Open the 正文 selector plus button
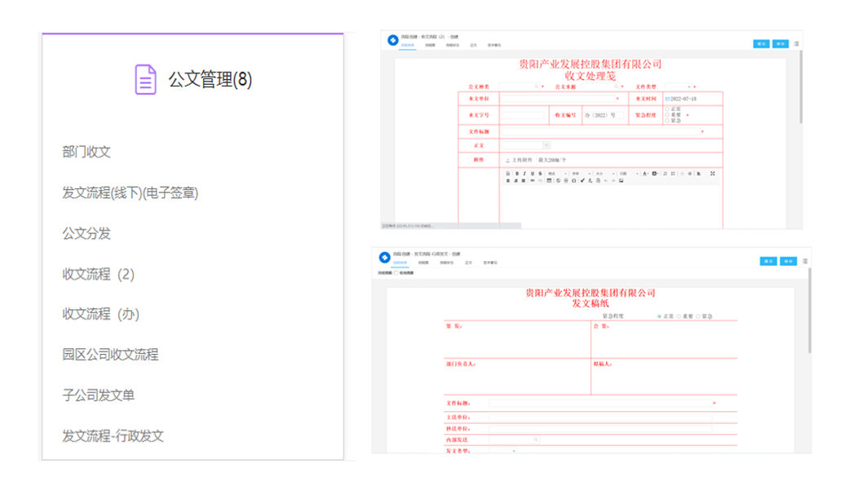845x504 pixels. [x=546, y=145]
